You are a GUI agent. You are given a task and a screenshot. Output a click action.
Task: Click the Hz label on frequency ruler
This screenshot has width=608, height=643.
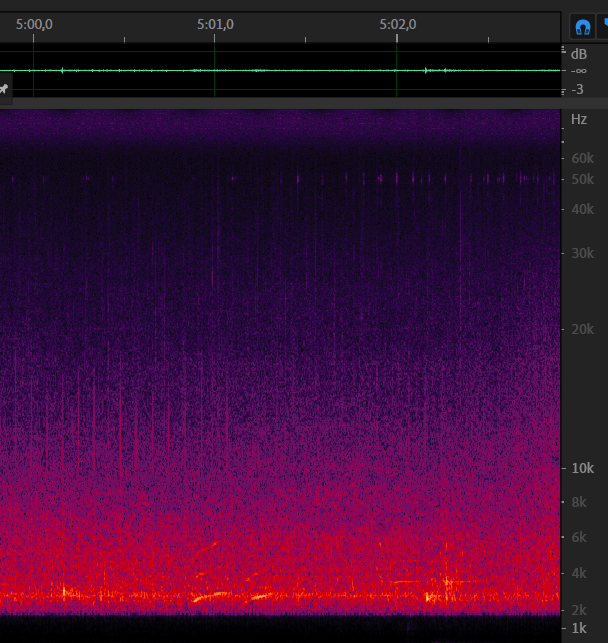pyautogui.click(x=579, y=119)
